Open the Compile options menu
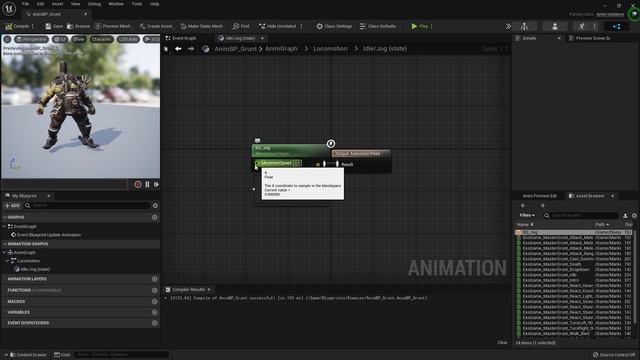 click(x=33, y=26)
